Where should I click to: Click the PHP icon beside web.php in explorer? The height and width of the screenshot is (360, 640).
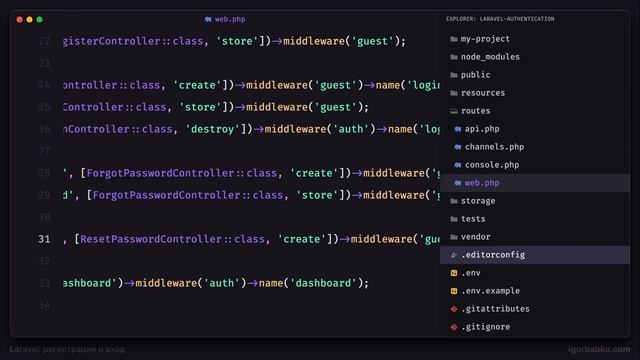coord(458,183)
